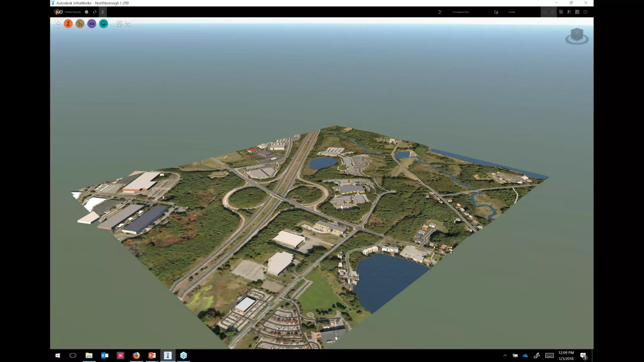
Task: Click the model explorer icon beside redo
Action: click(x=561, y=12)
